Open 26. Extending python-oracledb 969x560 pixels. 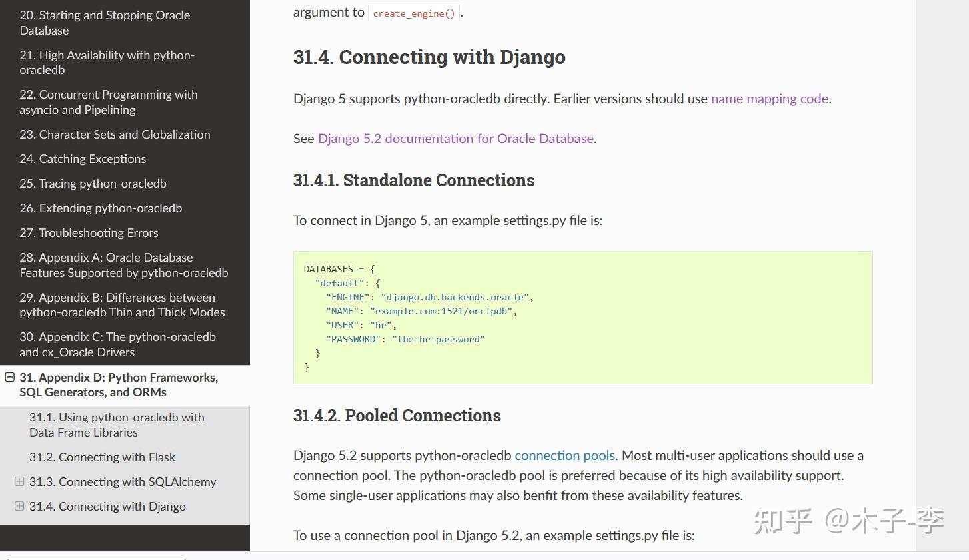pos(101,208)
